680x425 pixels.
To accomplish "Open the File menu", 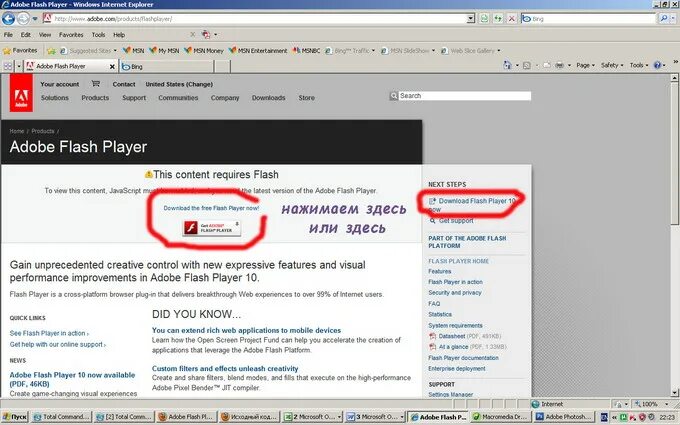I will (x=8, y=35).
